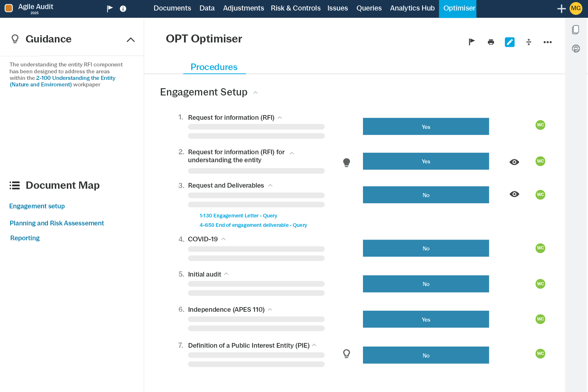
Task: Click the OPT Optimiser heading
Action: (x=204, y=39)
